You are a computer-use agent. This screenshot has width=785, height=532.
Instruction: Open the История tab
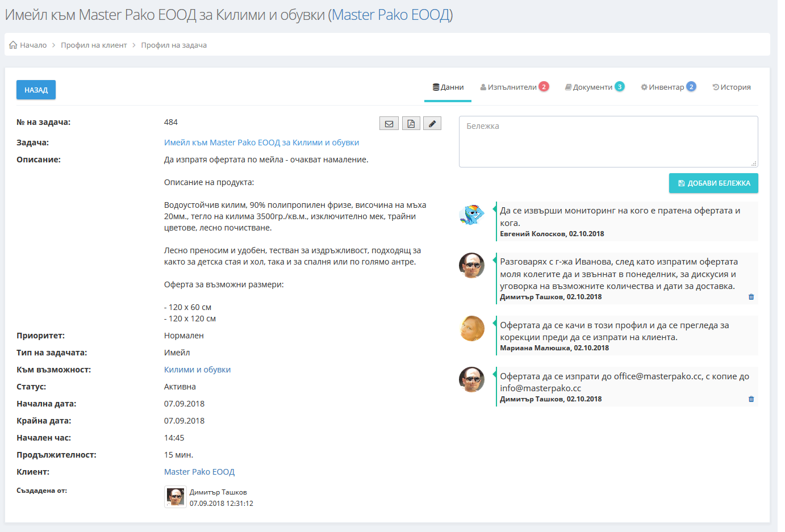point(732,87)
